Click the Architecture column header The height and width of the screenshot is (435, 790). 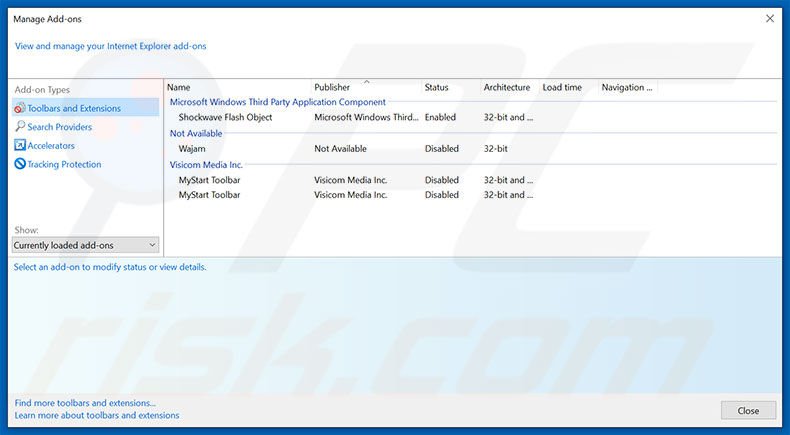click(507, 88)
